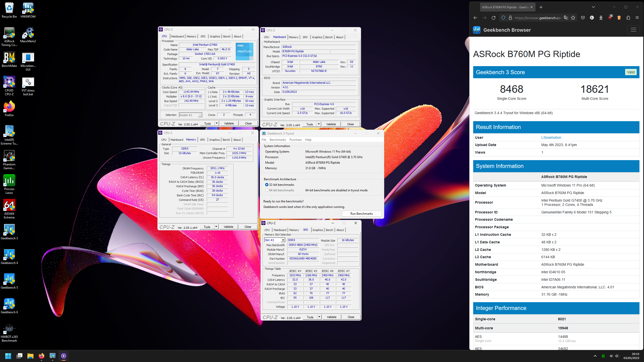The height and width of the screenshot is (362, 644).
Task: Open tracking protection shield icon
Action: point(503,18)
